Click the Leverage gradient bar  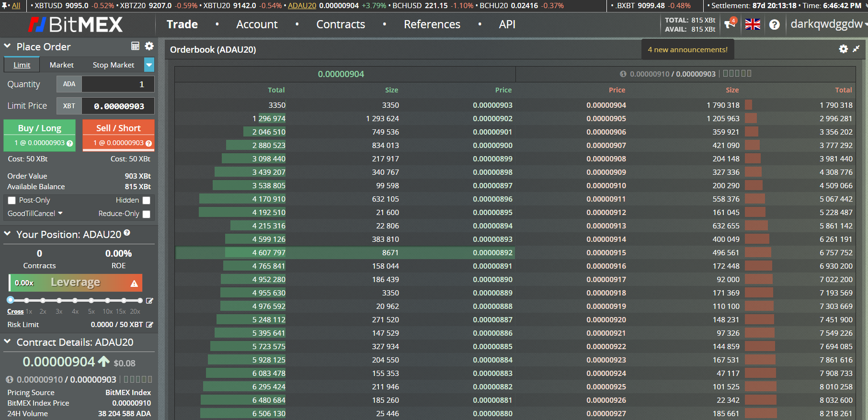[76, 283]
